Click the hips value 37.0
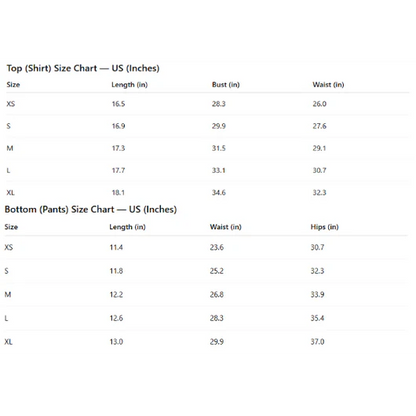Image resolution: width=416 pixels, height=416 pixels. [317, 342]
